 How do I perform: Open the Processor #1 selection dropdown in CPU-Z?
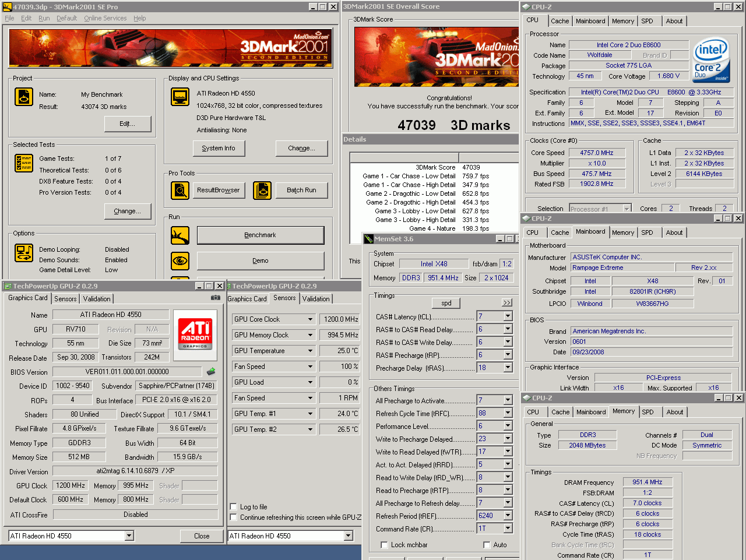pos(627,209)
